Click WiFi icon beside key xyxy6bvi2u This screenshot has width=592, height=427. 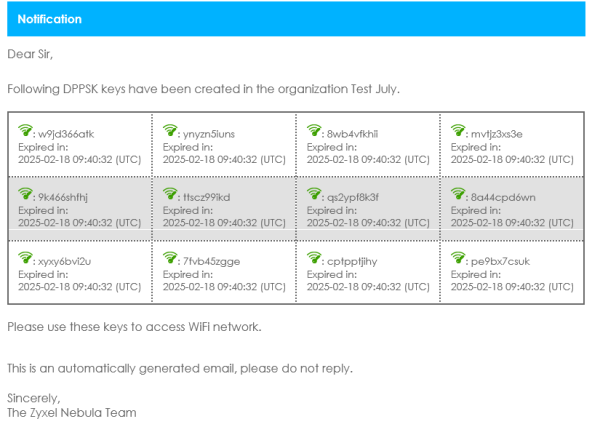[25, 258]
